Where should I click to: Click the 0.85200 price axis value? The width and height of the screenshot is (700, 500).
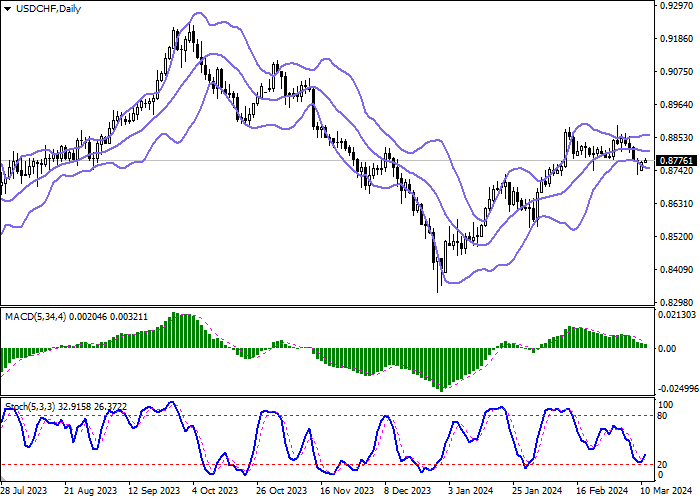[676, 236]
